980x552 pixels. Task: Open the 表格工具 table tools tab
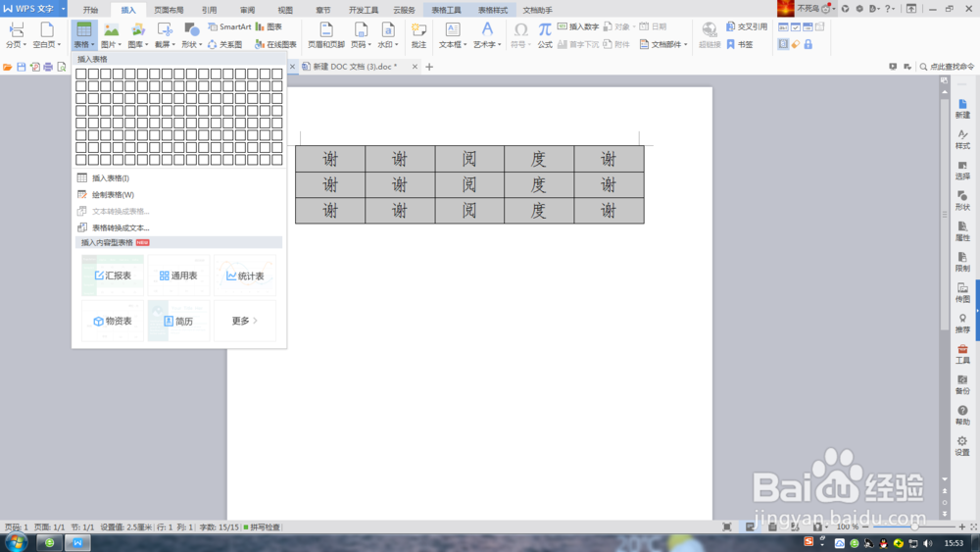446,10
